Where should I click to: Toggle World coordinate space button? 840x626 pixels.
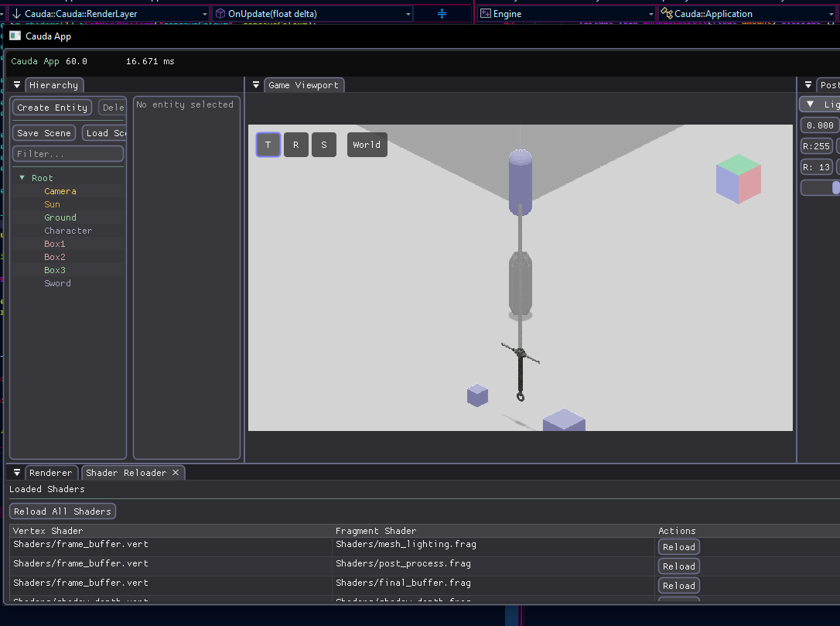tap(367, 145)
